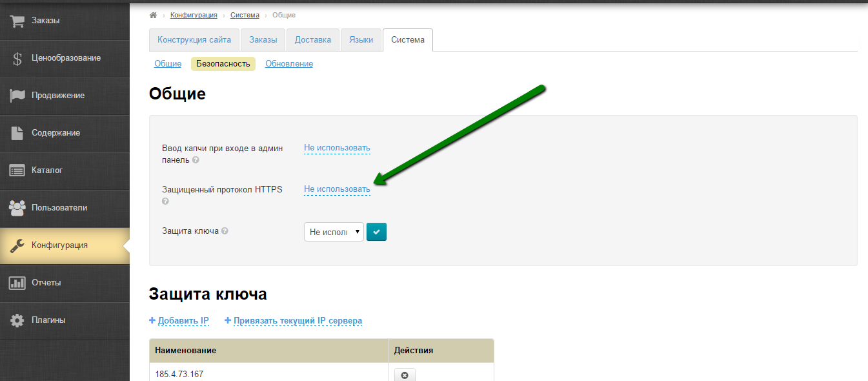868x381 pixels.
Task: Click help icon under Защищенный протокол HTTPS
Action: click(165, 201)
